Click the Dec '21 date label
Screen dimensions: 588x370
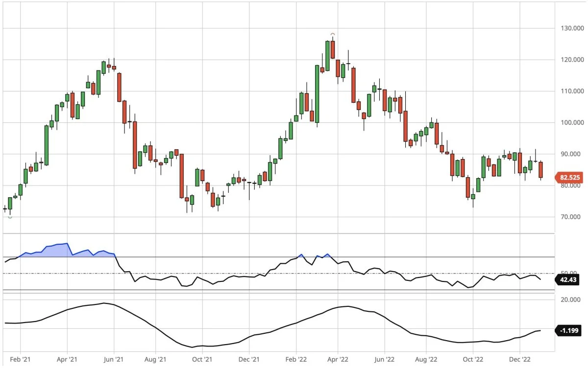pyautogui.click(x=248, y=359)
